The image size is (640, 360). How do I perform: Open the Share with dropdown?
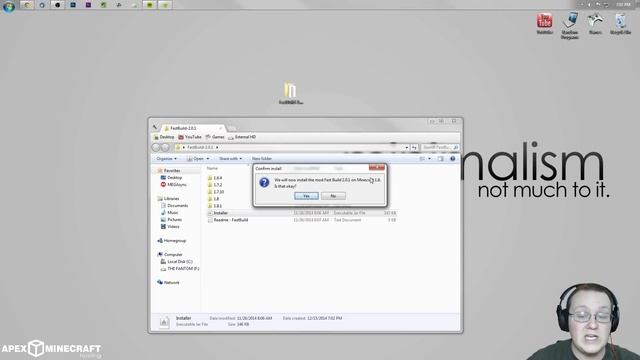pos(230,158)
